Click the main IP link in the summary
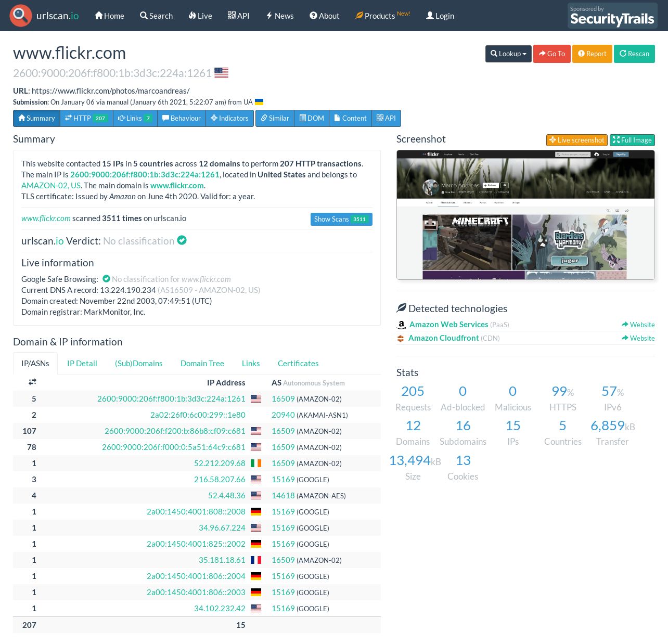Image resolution: width=668 pixels, height=644 pixels. tap(145, 175)
